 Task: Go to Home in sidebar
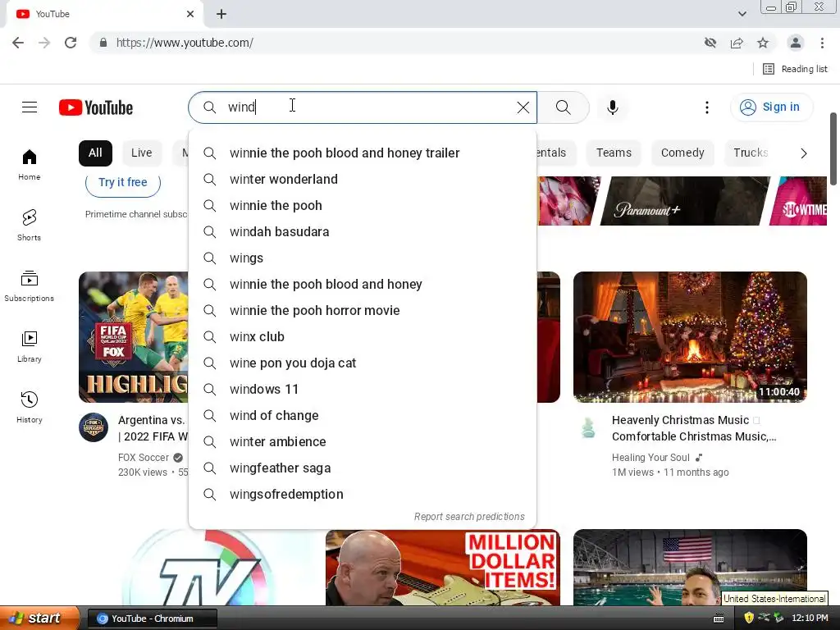(30, 164)
